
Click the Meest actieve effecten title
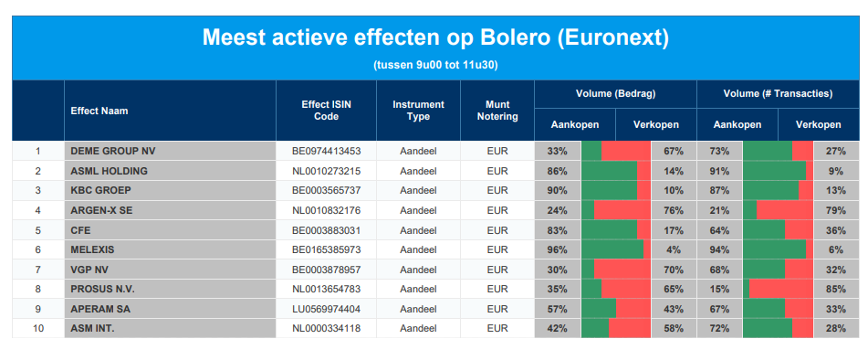435,38
